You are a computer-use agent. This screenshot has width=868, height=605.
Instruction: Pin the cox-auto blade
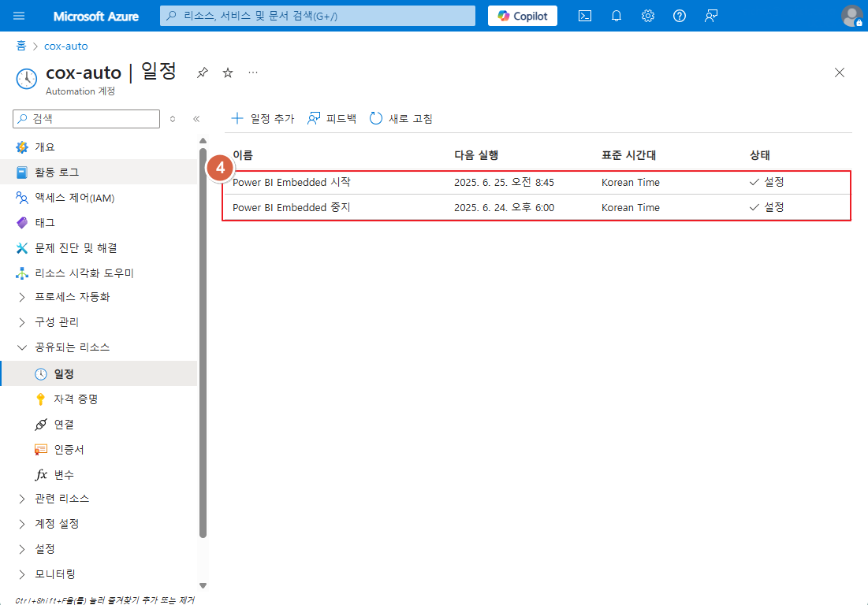[203, 72]
